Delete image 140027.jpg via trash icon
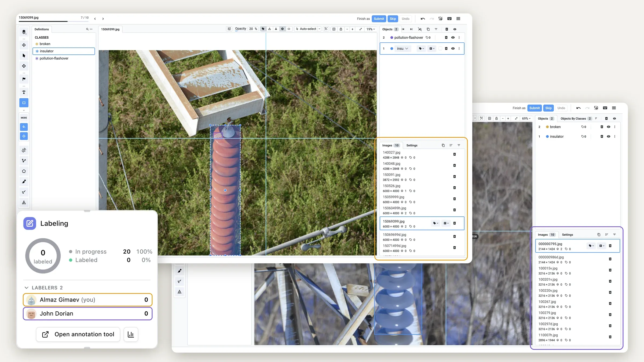 pyautogui.click(x=455, y=154)
